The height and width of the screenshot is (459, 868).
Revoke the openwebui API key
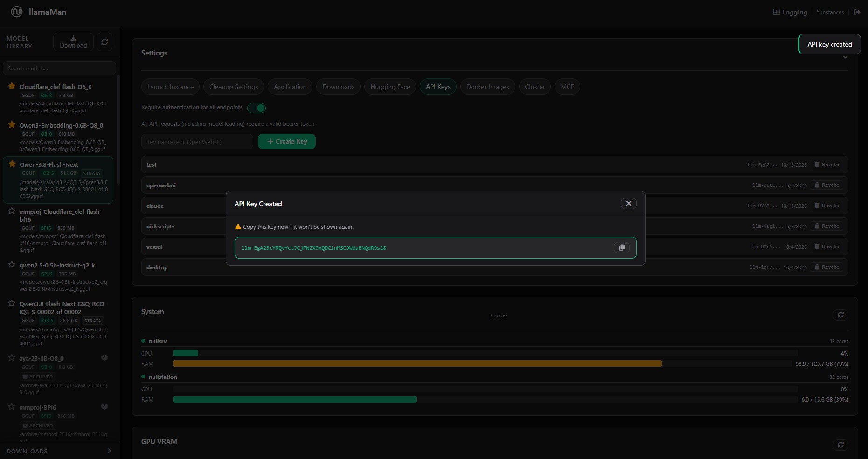tap(826, 185)
